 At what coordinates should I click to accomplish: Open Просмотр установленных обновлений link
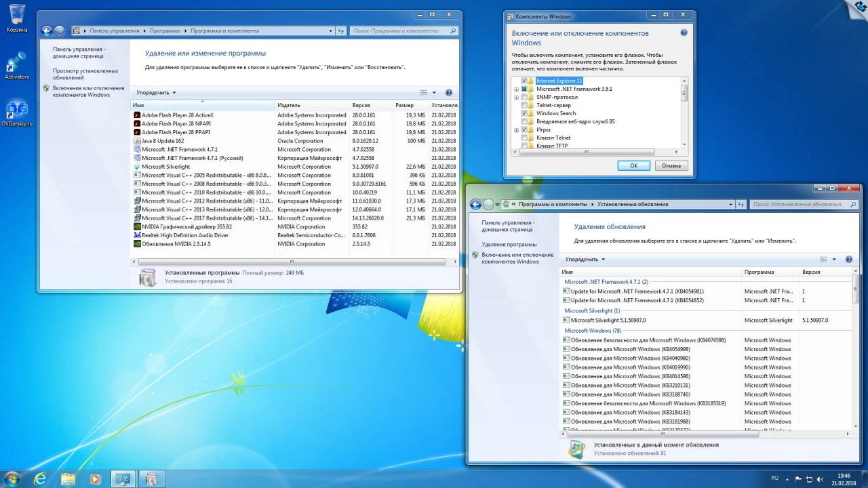(85, 74)
